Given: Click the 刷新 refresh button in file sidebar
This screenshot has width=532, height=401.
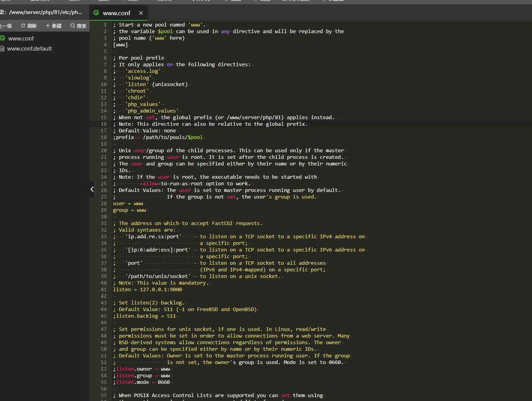Looking at the screenshot, I should (29, 26).
